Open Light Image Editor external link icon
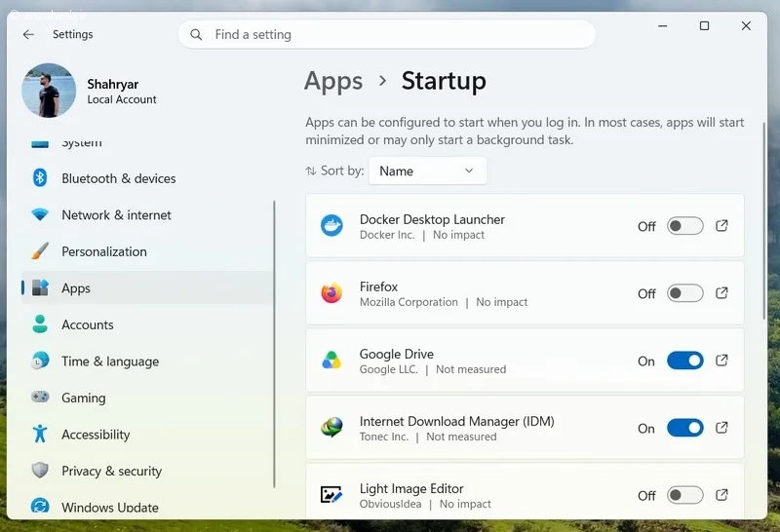This screenshot has height=532, width=780. pyautogui.click(x=721, y=495)
